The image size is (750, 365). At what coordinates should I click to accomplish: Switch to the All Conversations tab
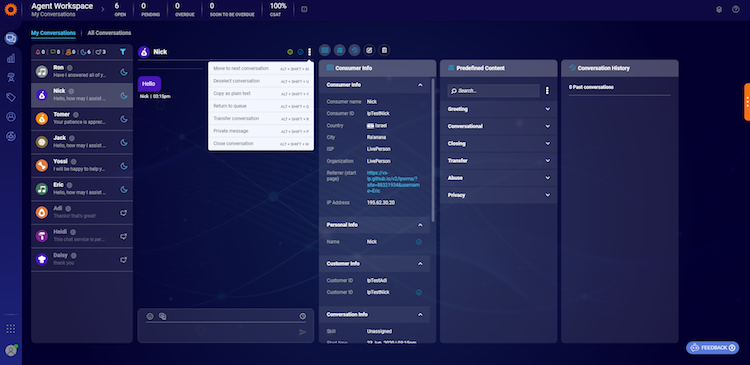pos(109,33)
